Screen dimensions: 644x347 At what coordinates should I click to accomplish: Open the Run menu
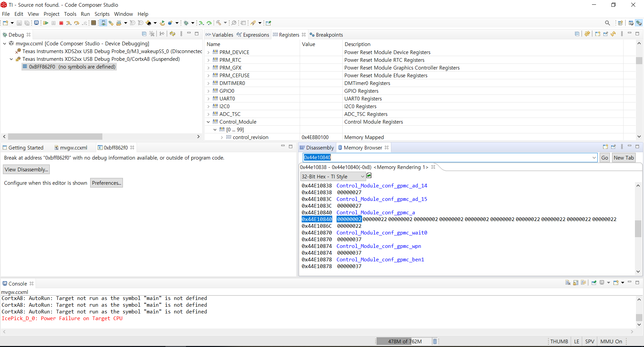coord(85,14)
